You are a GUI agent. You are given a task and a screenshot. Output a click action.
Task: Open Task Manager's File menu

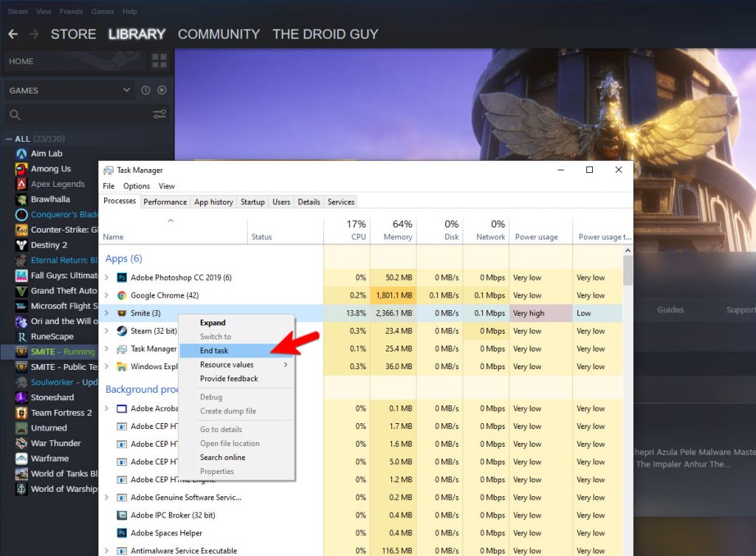(x=109, y=186)
